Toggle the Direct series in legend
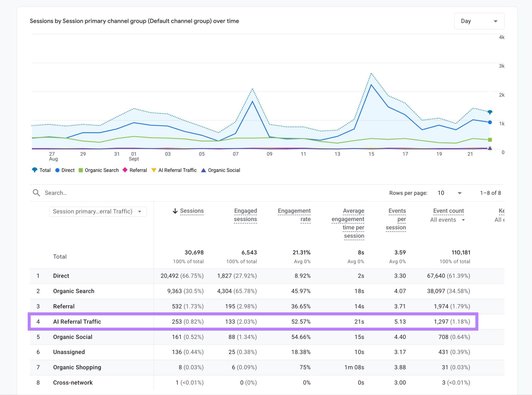This screenshot has height=395, width=532. (65, 170)
